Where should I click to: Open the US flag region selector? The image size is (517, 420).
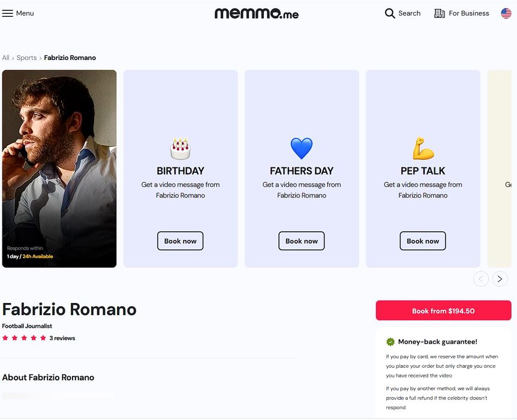pos(506,13)
